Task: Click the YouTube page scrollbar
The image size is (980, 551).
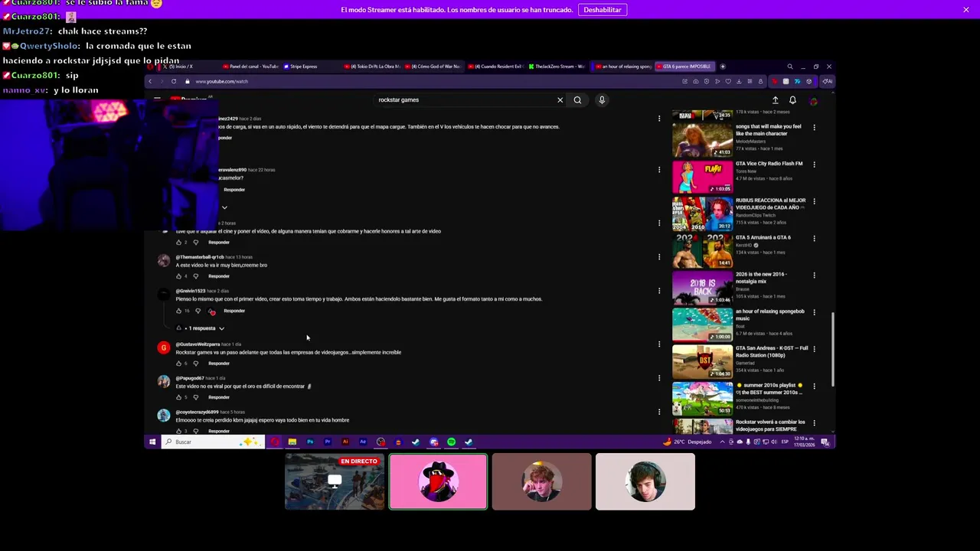Action: (x=832, y=350)
